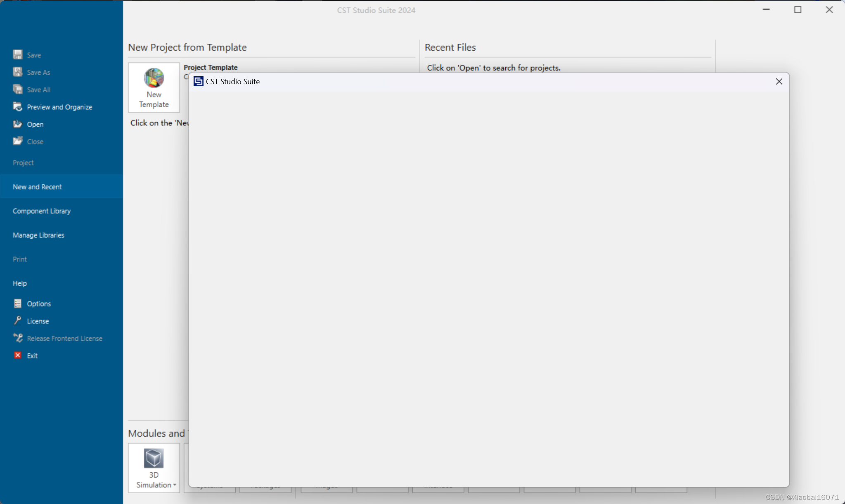
Task: Expand the Help section in sidebar
Action: (20, 283)
